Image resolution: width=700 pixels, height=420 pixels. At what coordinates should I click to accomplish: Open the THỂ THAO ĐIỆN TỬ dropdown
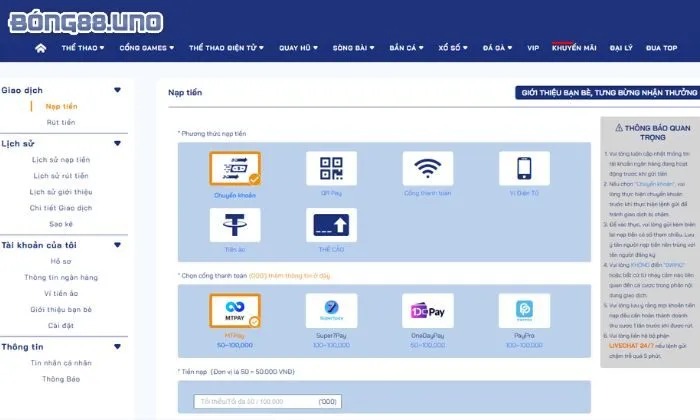(226, 48)
